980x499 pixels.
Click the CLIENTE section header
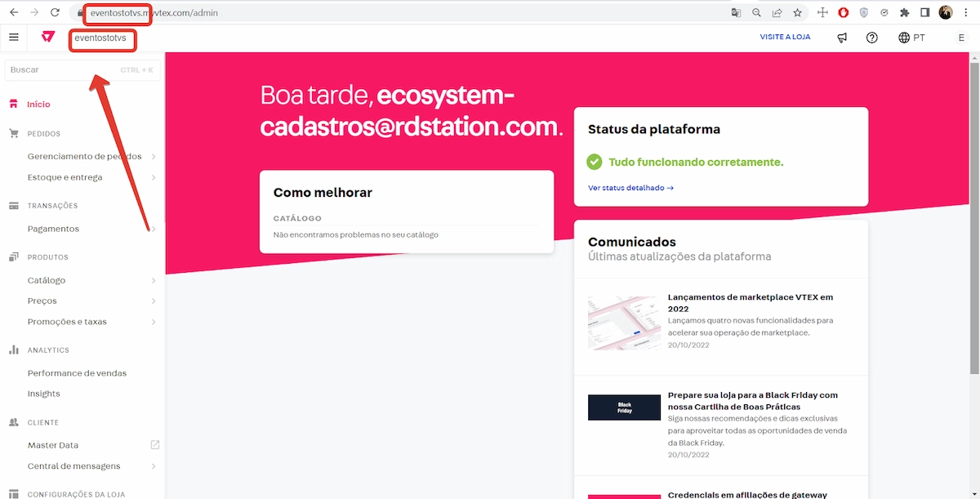coord(43,423)
